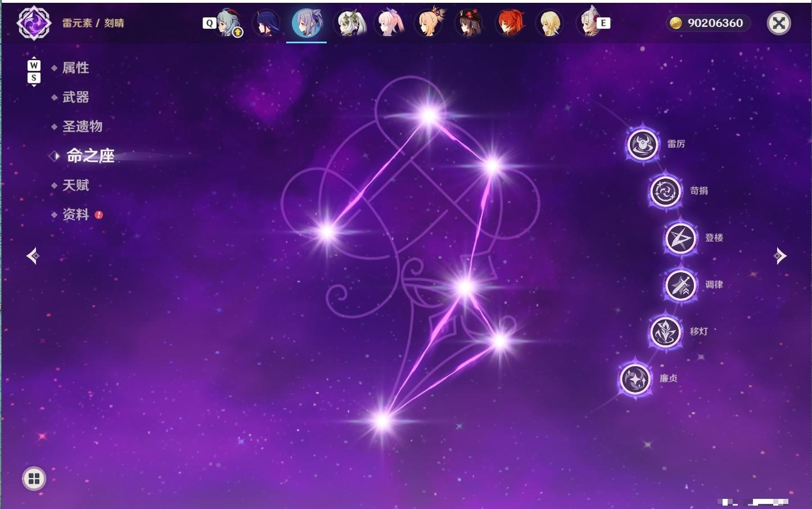Open the four-square grid button at bottom left
The width and height of the screenshot is (812, 509).
tap(34, 479)
